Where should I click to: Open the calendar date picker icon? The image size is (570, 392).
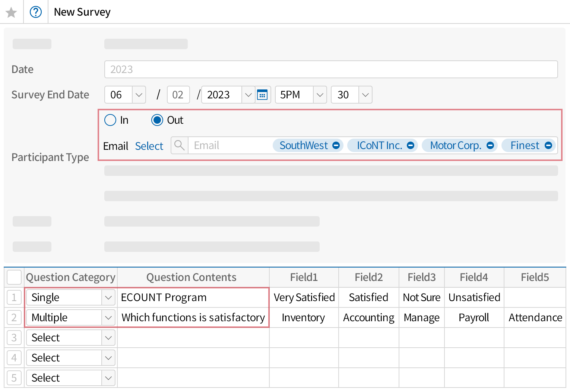pyautogui.click(x=262, y=95)
